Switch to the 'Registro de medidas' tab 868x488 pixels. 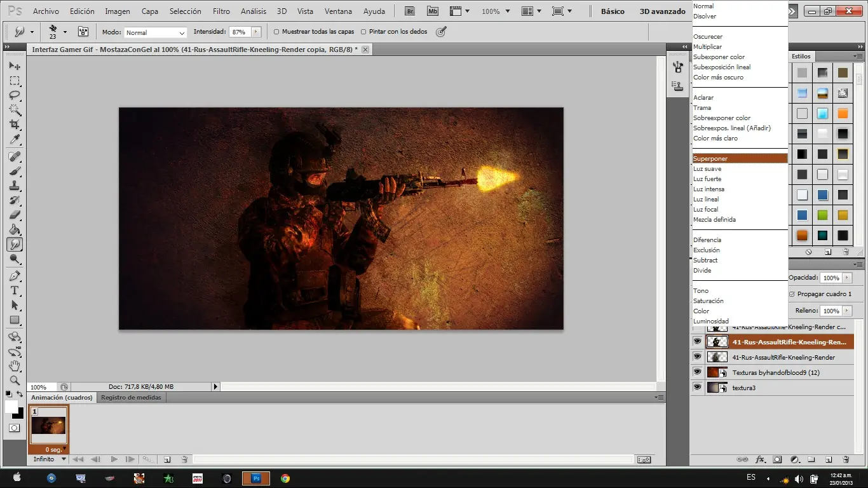coord(131,397)
